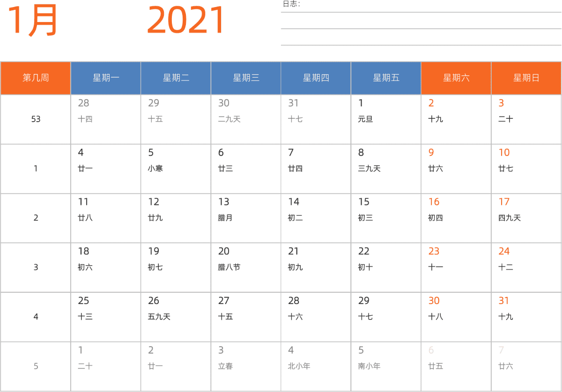Viewport: 562px width, 392px height.
Task: Click greyed February 2 cell 廿一
Action: (176, 366)
